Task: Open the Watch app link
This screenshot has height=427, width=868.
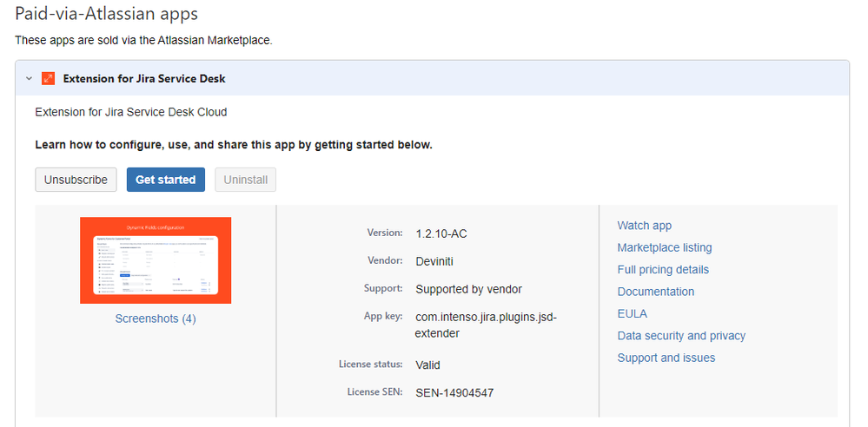Action: pyautogui.click(x=645, y=226)
